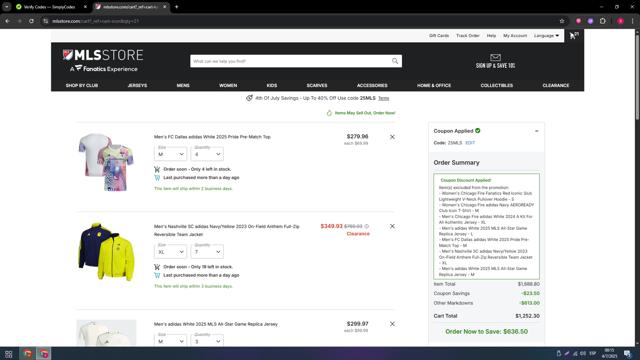This screenshot has width=640, height=360.
Task: Open Quantity dropdown for Nashville SC jacket
Action: point(207,251)
